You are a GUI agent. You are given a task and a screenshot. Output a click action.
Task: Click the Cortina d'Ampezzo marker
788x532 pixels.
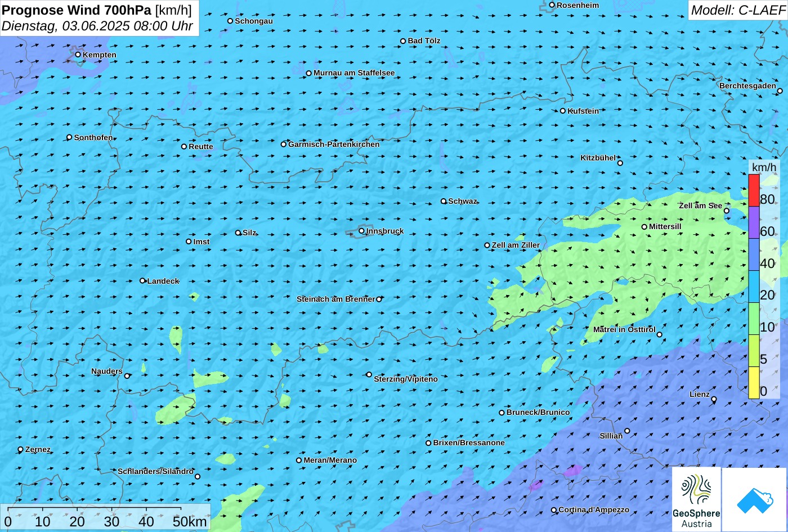pos(553,510)
